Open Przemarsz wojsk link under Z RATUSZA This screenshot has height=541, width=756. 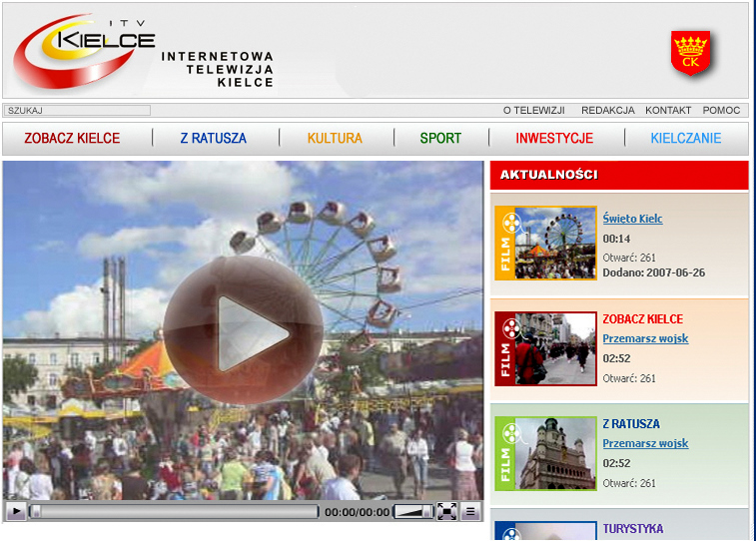[x=645, y=443]
